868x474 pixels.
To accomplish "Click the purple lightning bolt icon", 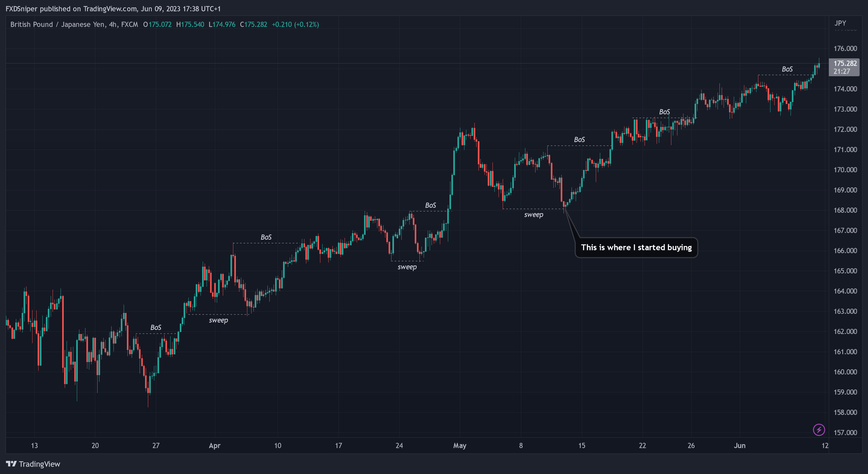I will [819, 429].
